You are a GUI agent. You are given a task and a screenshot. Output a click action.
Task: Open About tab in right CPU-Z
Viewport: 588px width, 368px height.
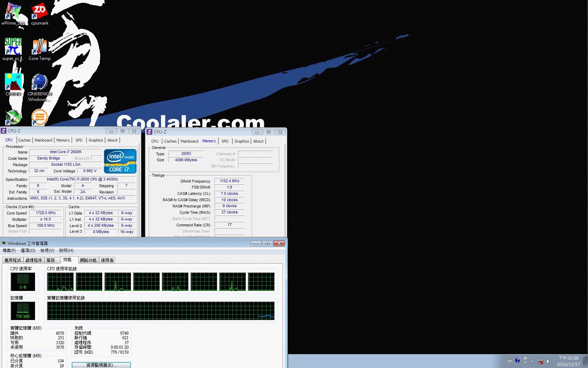tap(258, 141)
